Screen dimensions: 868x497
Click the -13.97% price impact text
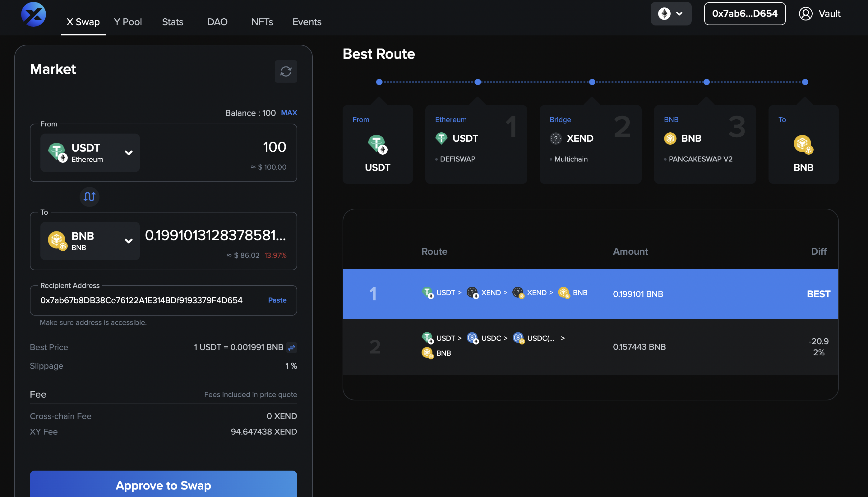coord(274,255)
